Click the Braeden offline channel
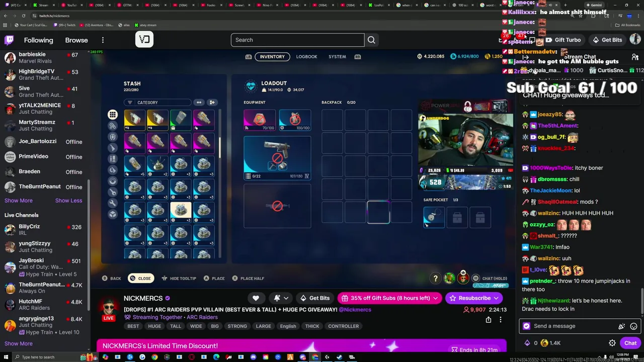The image size is (644, 362). pyautogui.click(x=44, y=171)
